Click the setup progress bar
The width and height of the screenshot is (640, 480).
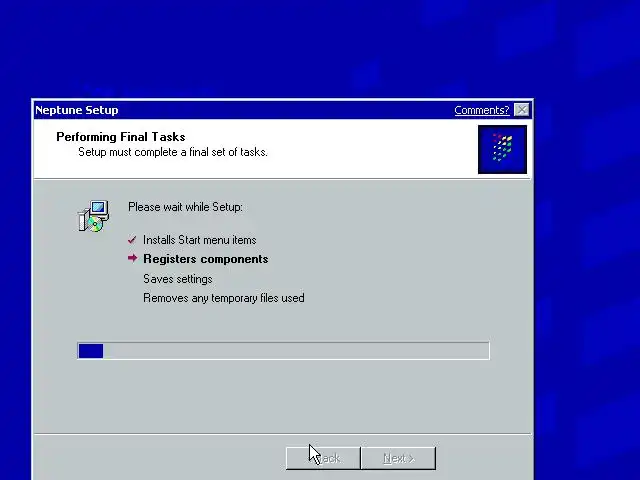click(x=283, y=351)
